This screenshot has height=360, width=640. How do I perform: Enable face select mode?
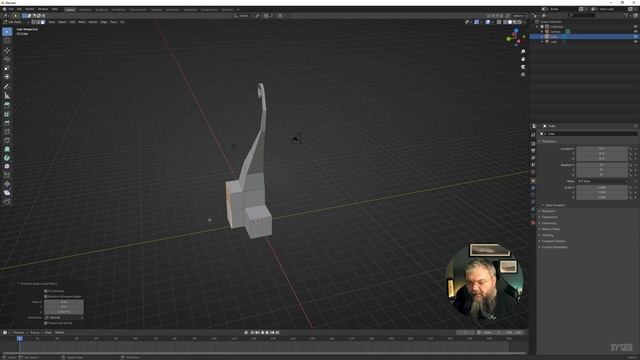pyautogui.click(x=43, y=22)
